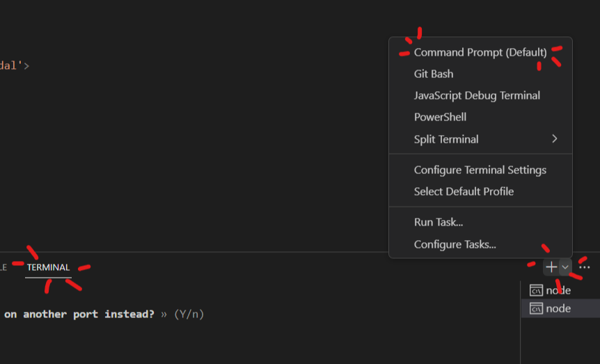Open the three-dots more actions menu
Image resolution: width=600 pixels, height=364 pixels.
(x=584, y=267)
